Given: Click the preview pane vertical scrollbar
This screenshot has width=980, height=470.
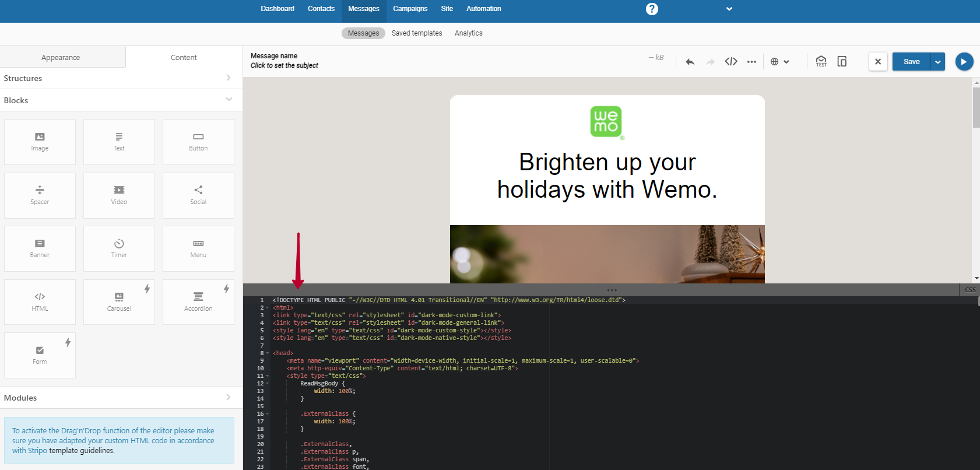Looking at the screenshot, I should pos(976,107).
